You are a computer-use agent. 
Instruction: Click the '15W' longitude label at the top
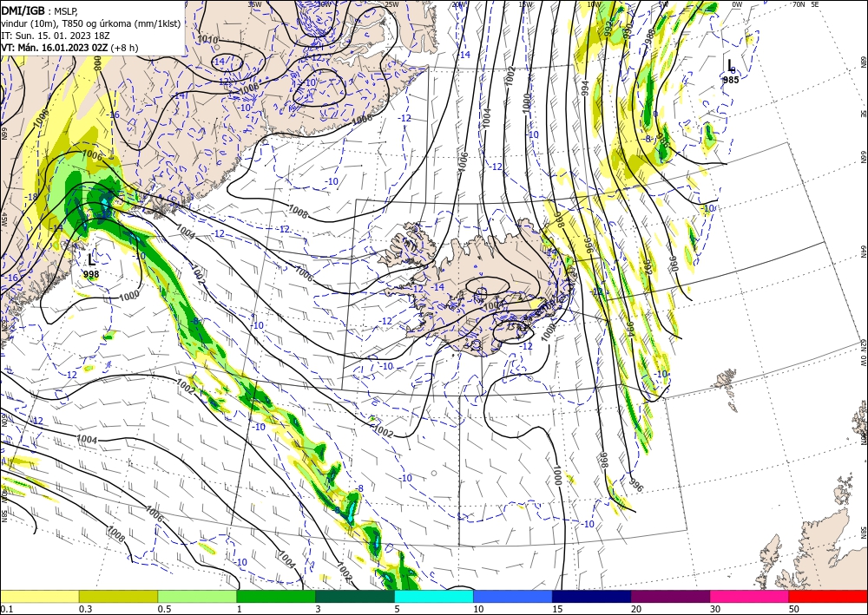(x=525, y=4)
